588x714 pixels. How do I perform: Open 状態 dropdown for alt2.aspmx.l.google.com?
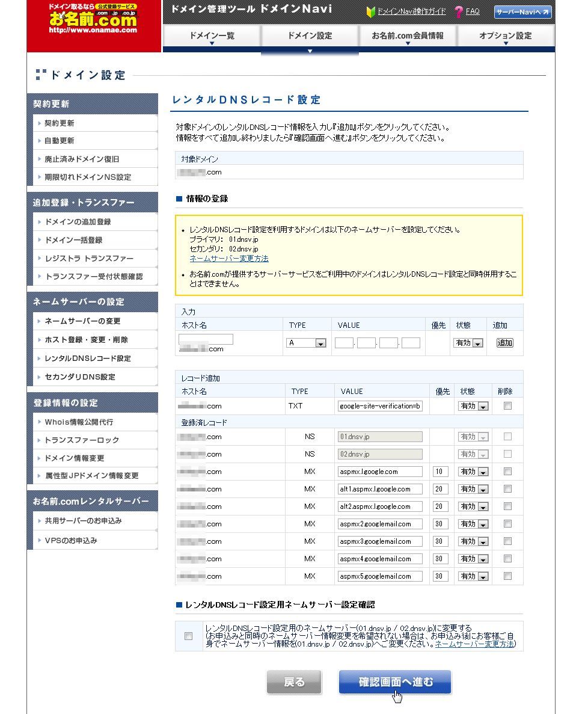click(x=473, y=506)
